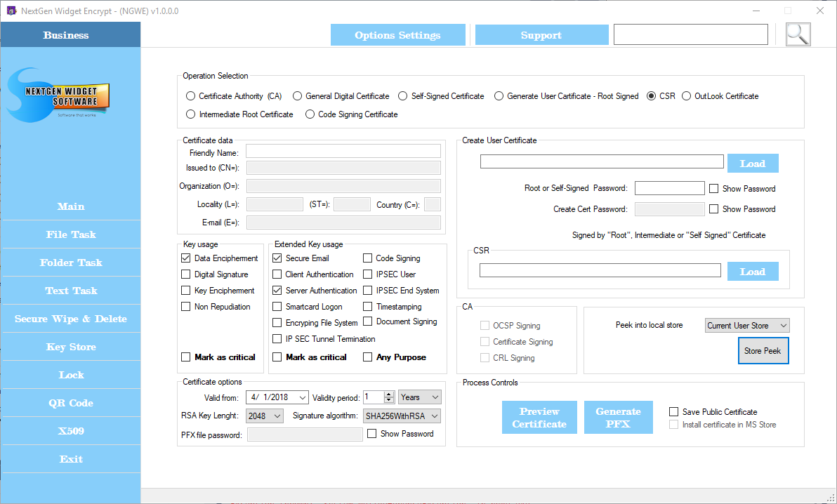837x504 pixels.
Task: Click Preview Certificate button
Action: click(x=539, y=418)
